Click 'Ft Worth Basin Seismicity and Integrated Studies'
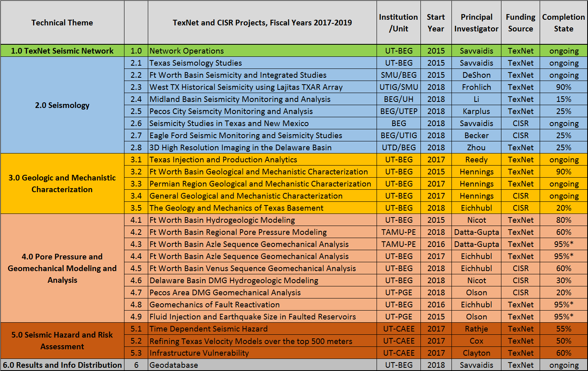The height and width of the screenshot is (371, 588). coord(262,75)
